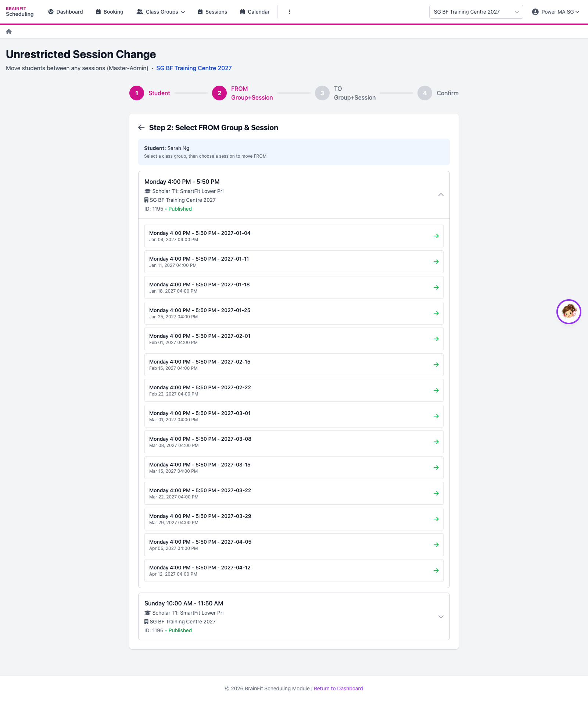The height and width of the screenshot is (701, 588).
Task: Open the Calendar nav item
Action: [255, 12]
